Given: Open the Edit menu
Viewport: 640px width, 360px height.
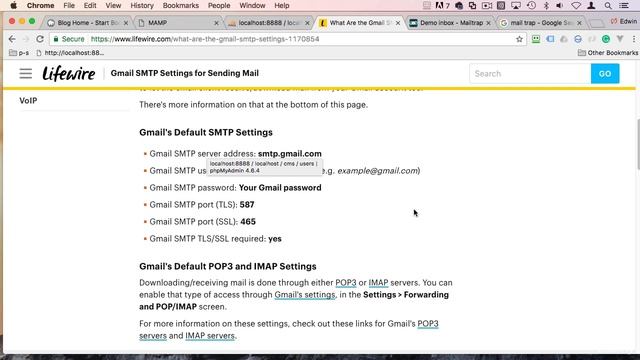Looking at the screenshot, I should point(90,6).
